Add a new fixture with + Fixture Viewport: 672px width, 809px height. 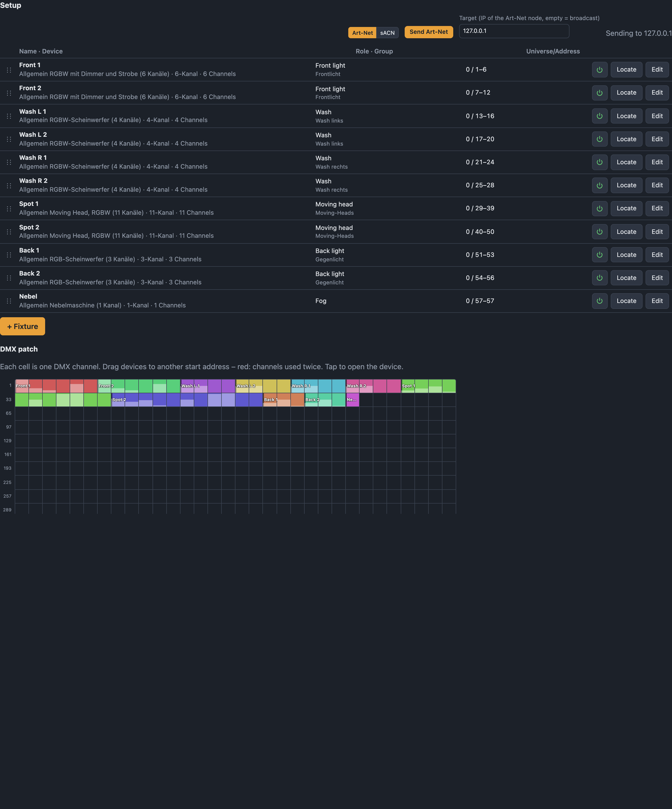pos(23,326)
